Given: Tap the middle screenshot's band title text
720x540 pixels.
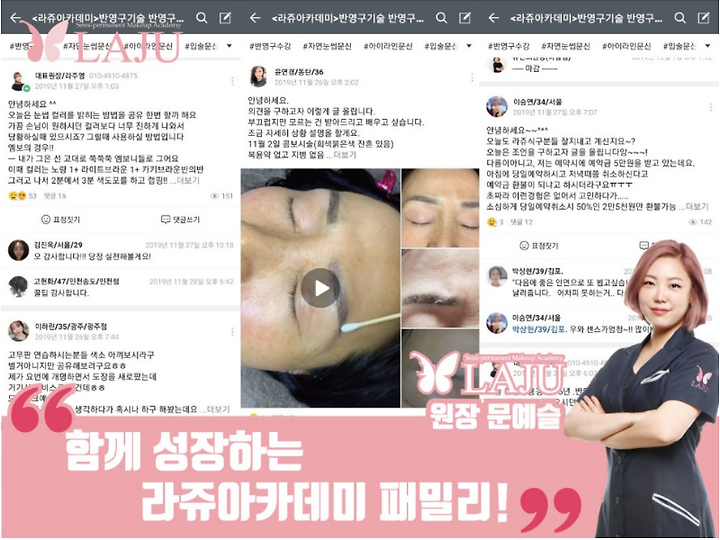Looking at the screenshot, I should click(x=348, y=18).
